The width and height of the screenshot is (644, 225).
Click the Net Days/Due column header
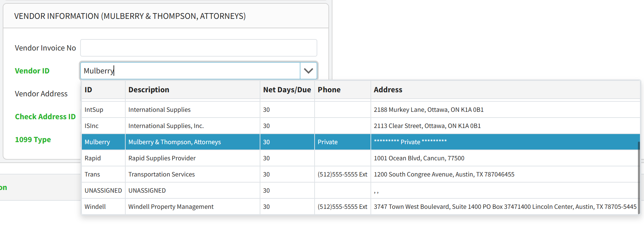click(x=287, y=90)
